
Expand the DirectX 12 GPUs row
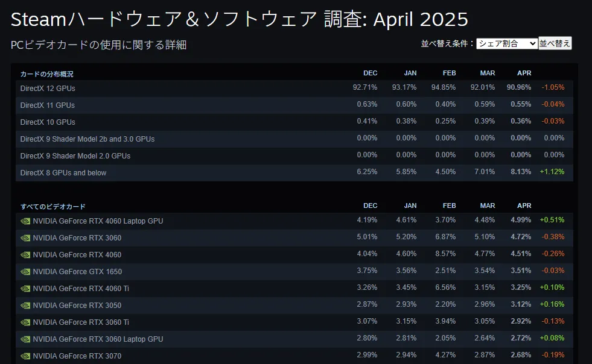coord(294,88)
